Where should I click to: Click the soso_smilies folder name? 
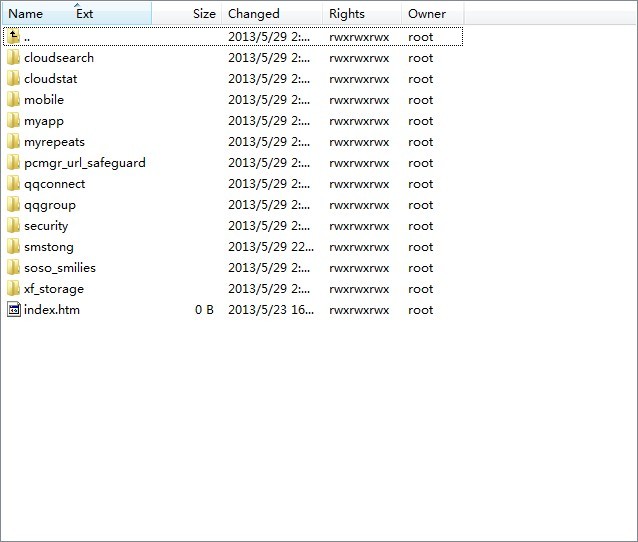pos(60,268)
